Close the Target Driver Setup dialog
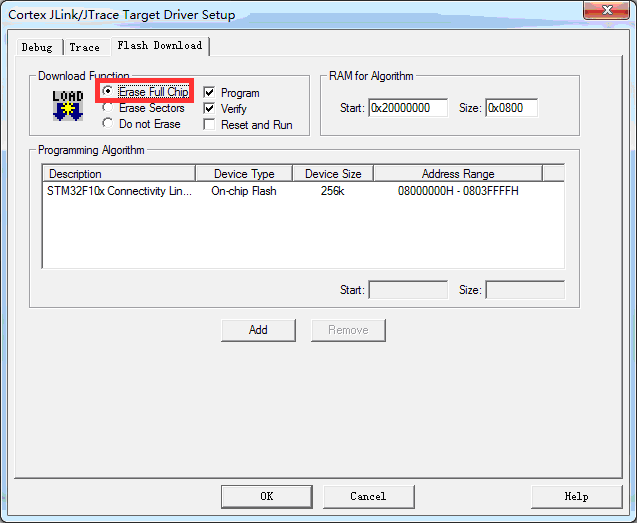The height and width of the screenshot is (523, 637). point(607,10)
